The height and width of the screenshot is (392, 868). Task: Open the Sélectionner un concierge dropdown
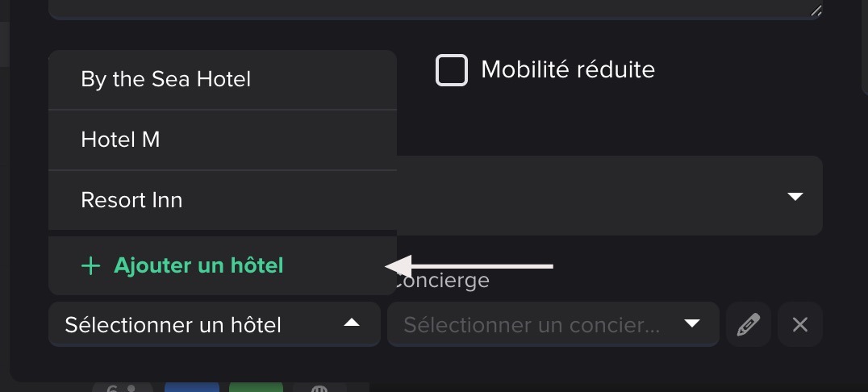pyautogui.click(x=553, y=324)
